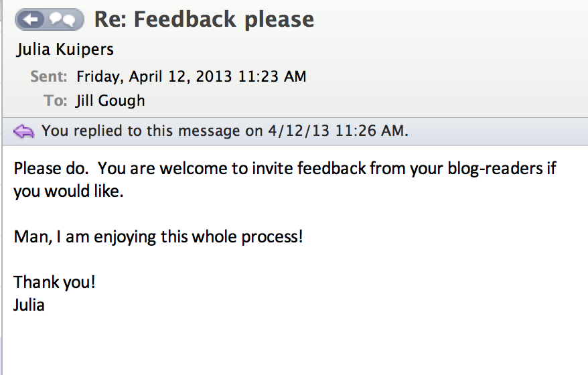588x375 pixels.
Task: Select recipient Jill Gough
Action: 111,101
